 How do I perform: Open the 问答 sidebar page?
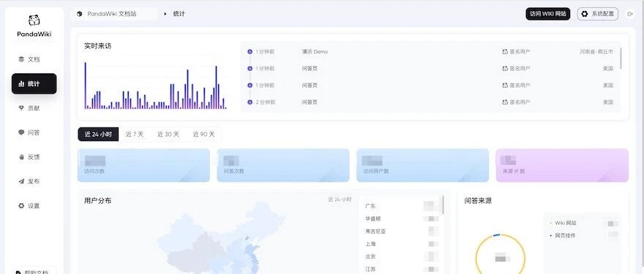click(x=34, y=133)
